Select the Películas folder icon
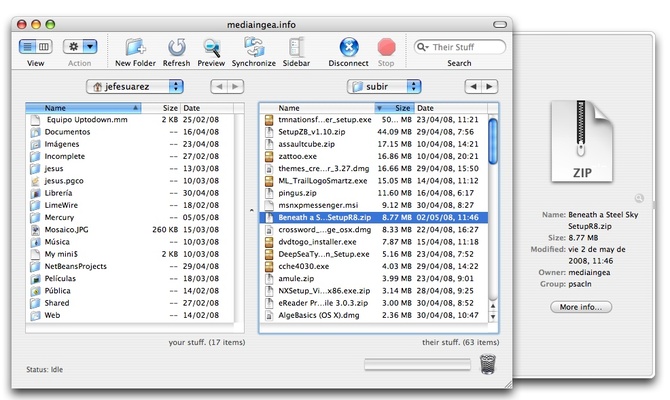The width and height of the screenshot is (670, 400). coord(35,279)
